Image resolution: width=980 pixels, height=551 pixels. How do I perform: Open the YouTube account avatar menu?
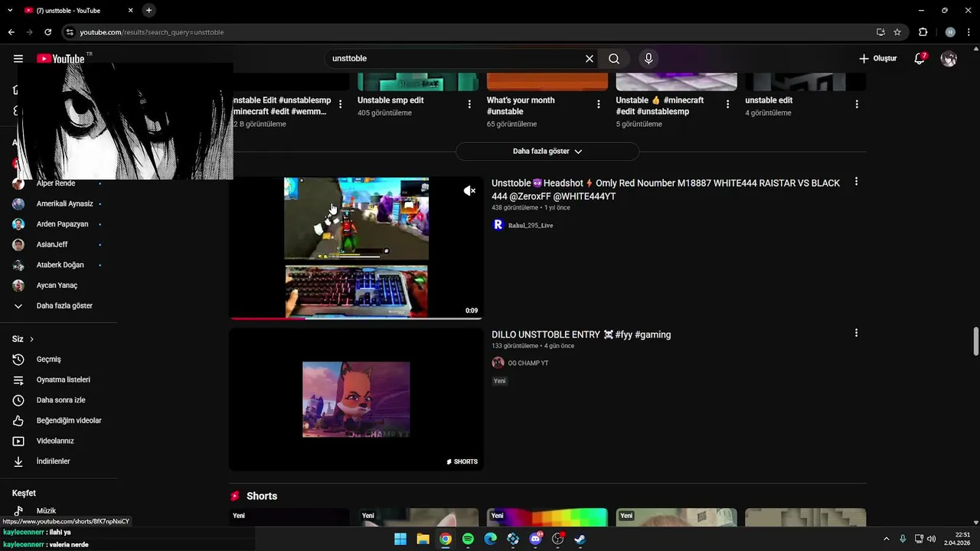click(949, 59)
